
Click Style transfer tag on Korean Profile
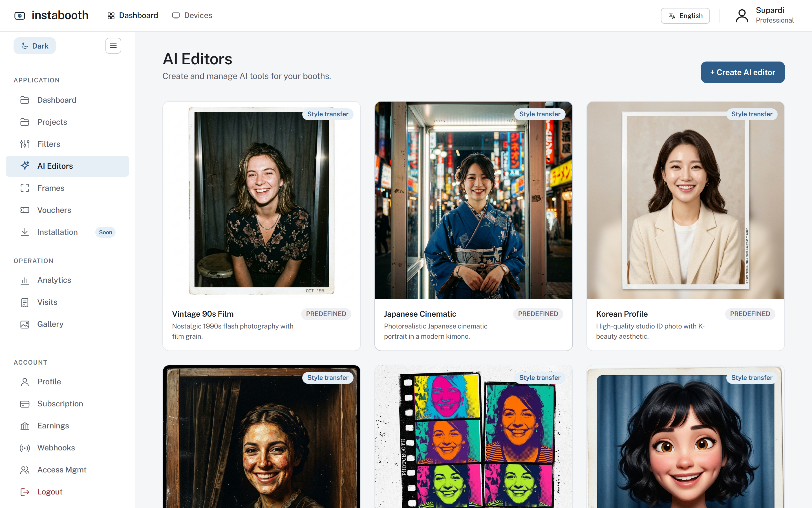click(752, 114)
